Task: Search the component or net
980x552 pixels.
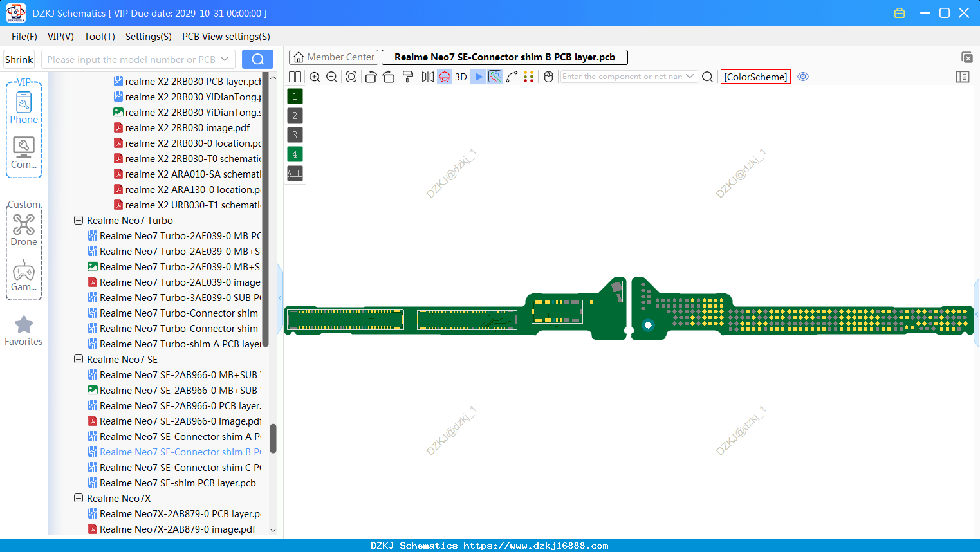Action: (707, 77)
